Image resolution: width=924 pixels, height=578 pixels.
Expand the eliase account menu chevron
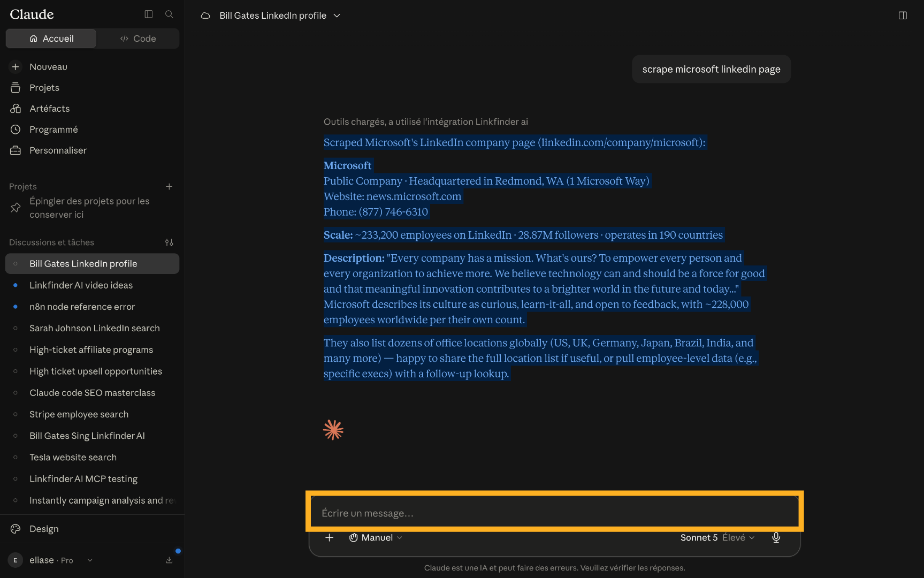pyautogui.click(x=90, y=560)
